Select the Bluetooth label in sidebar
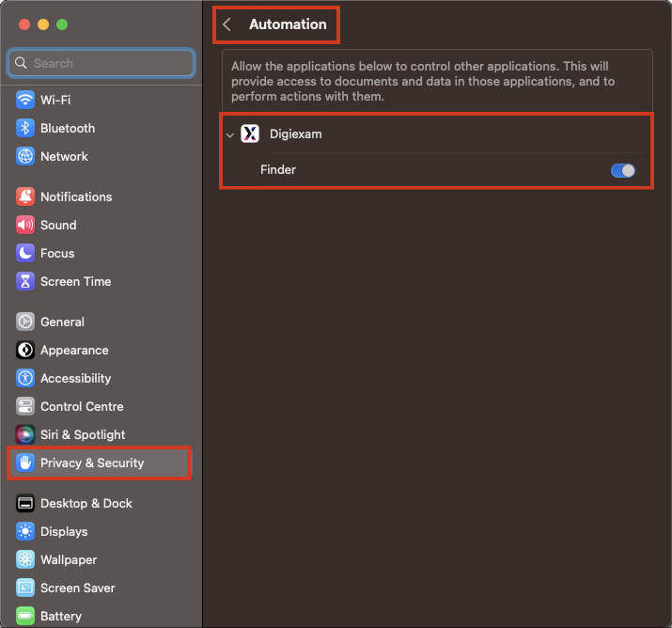Viewport: 672px width, 628px height. (x=68, y=128)
